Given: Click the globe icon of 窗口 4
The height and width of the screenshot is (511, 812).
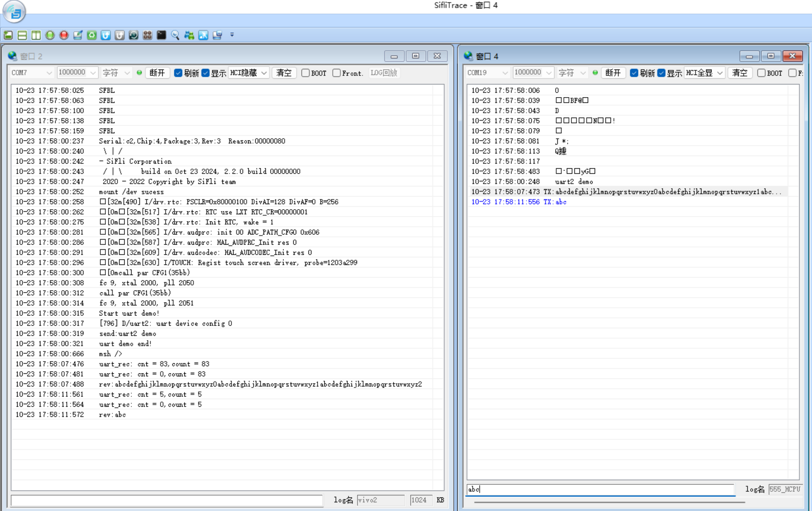Looking at the screenshot, I should tap(468, 56).
